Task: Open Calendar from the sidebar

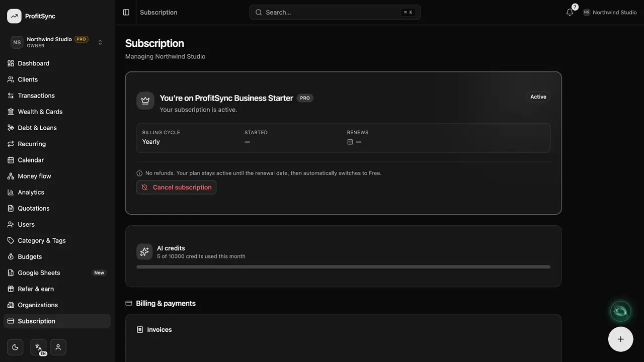Action: [57, 160]
